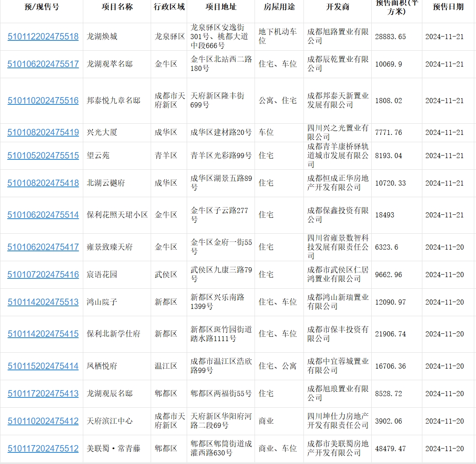Select project name 兴光大厦
This screenshot has width=476, height=464.
point(102,132)
